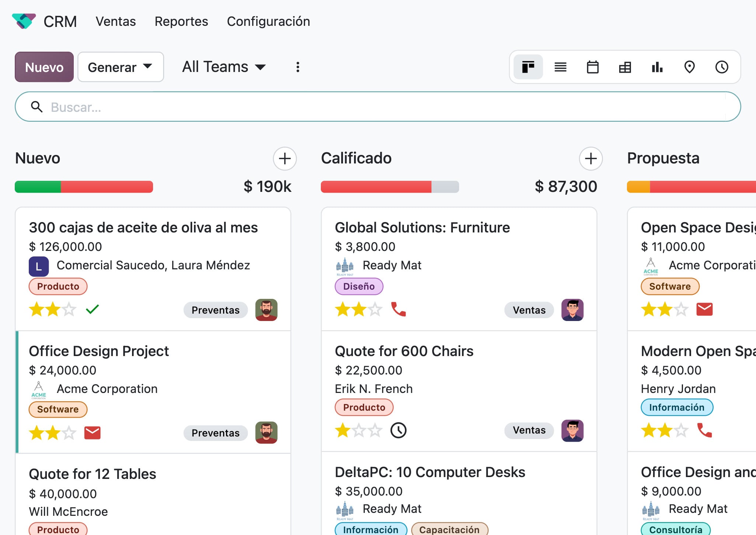Viewport: 756px width, 535px height.
Task: Click the Nuevo button to create lead
Action: coord(44,67)
